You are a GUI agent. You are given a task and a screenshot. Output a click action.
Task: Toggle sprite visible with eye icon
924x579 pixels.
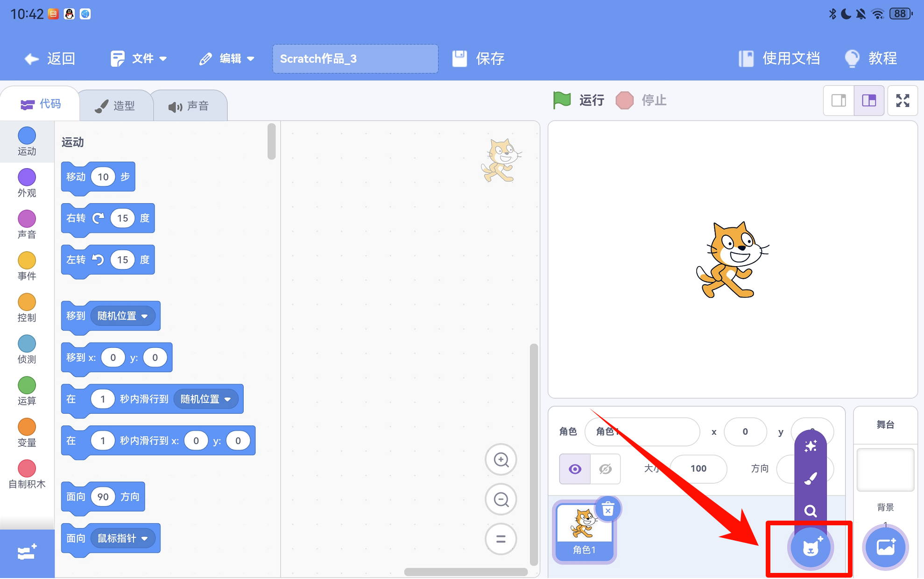[x=575, y=469]
